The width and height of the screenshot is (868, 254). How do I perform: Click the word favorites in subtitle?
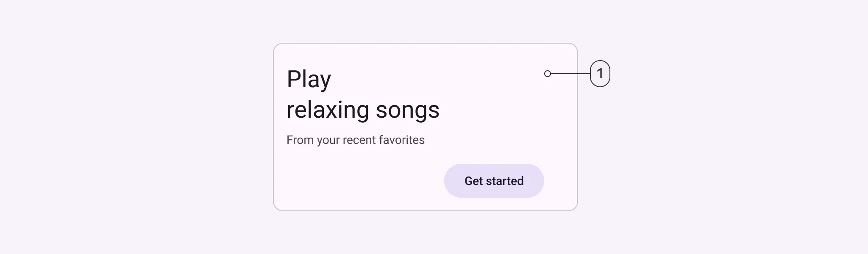click(x=402, y=140)
